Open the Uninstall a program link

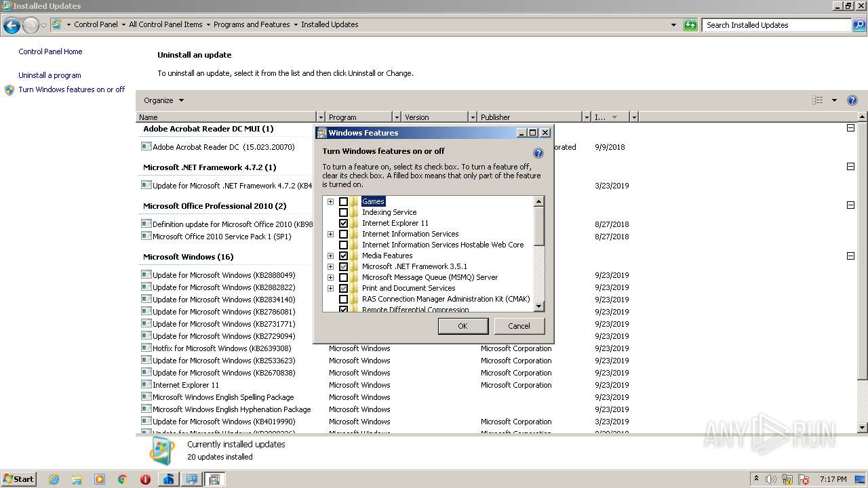click(50, 75)
